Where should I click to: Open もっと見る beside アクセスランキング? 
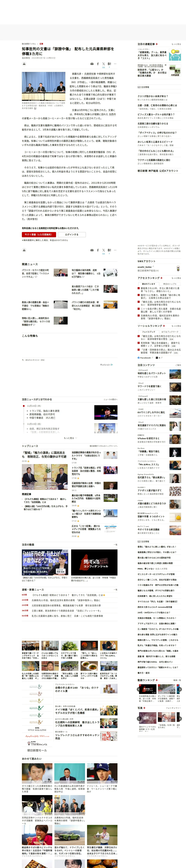click(176, 278)
